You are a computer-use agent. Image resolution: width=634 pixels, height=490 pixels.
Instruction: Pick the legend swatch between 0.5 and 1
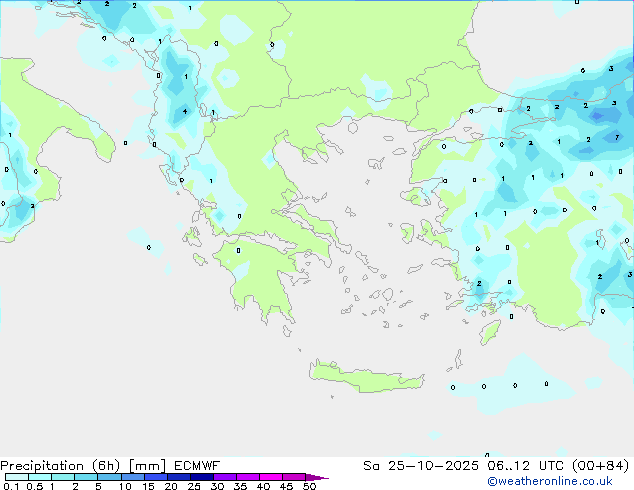click(40, 477)
